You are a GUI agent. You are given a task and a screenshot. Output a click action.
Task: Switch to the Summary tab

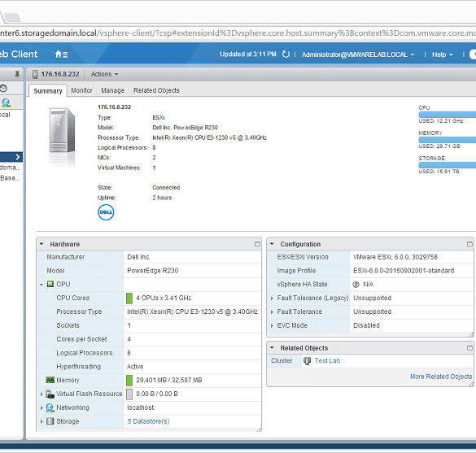click(48, 91)
